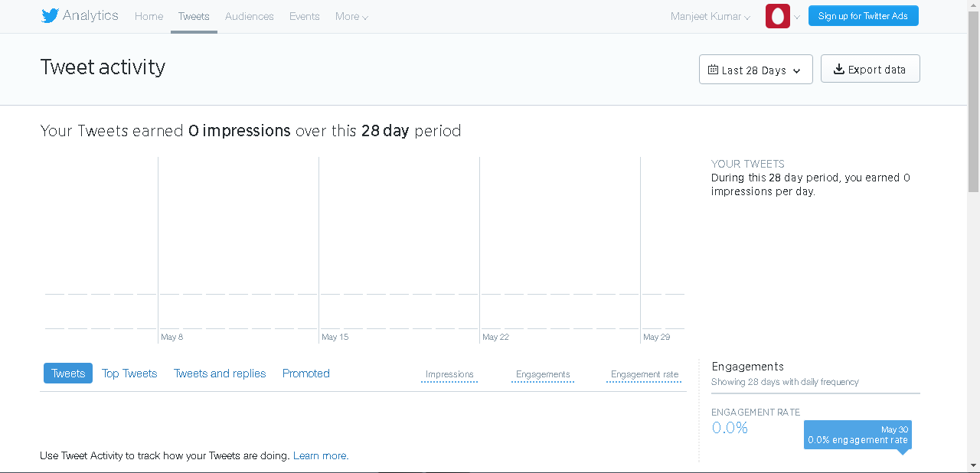This screenshot has height=473, width=980.
Task: Click the page vertical scrollbar thumb
Action: 973,99
